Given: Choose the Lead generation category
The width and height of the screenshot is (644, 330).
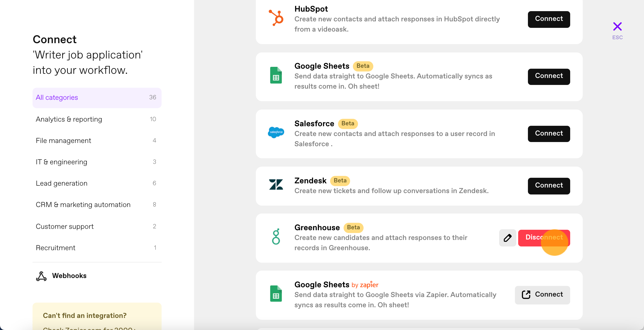Looking at the screenshot, I should [x=97, y=183].
